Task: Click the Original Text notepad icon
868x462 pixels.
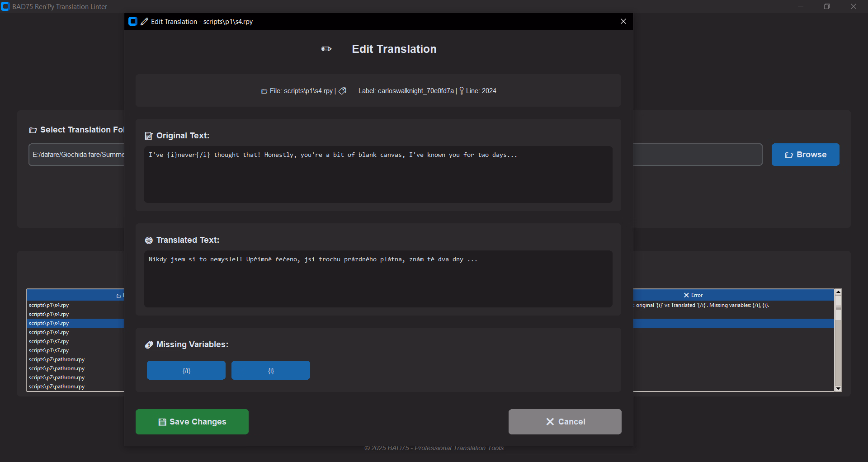Action: (x=149, y=136)
